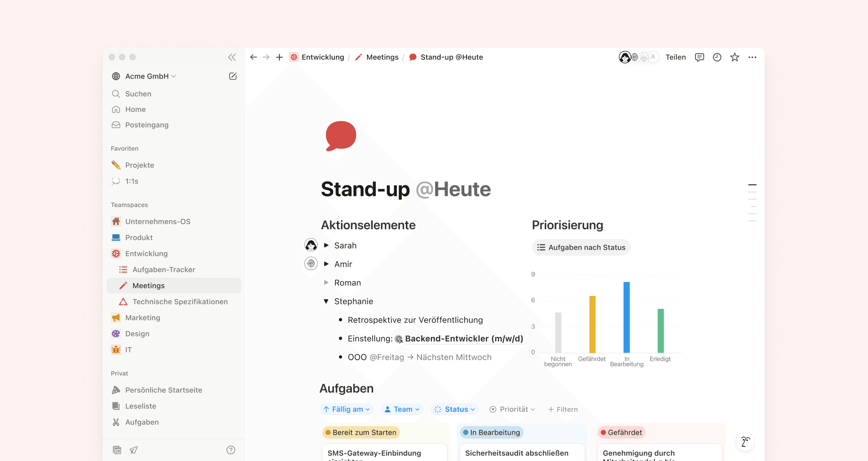The width and height of the screenshot is (868, 461).
Task: Click the yellow Gefährdet chart bar
Action: pyautogui.click(x=592, y=324)
